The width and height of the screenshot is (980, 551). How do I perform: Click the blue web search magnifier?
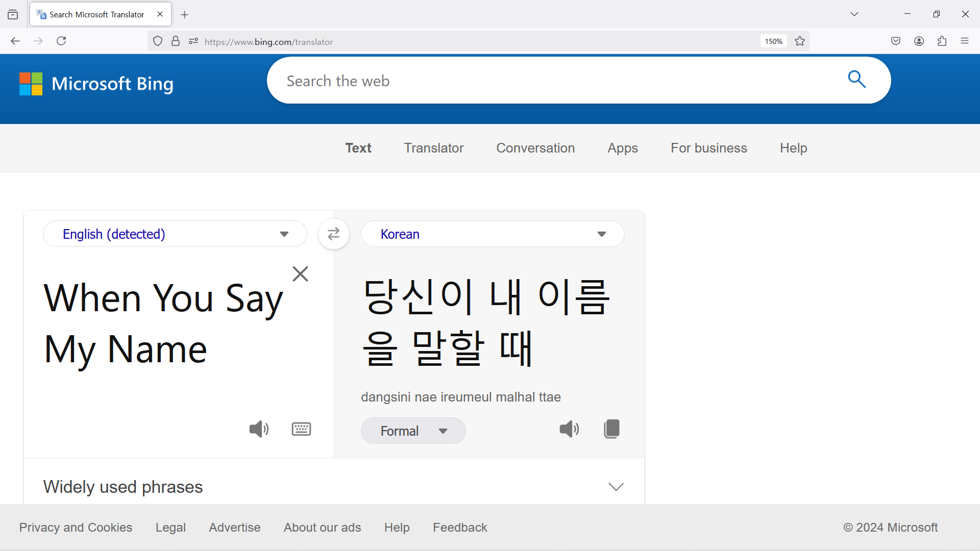856,80
